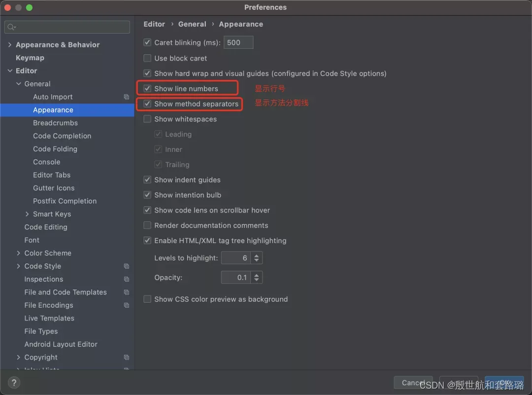The width and height of the screenshot is (532, 395).
Task: Enable Render documentation comments
Action: (x=147, y=225)
